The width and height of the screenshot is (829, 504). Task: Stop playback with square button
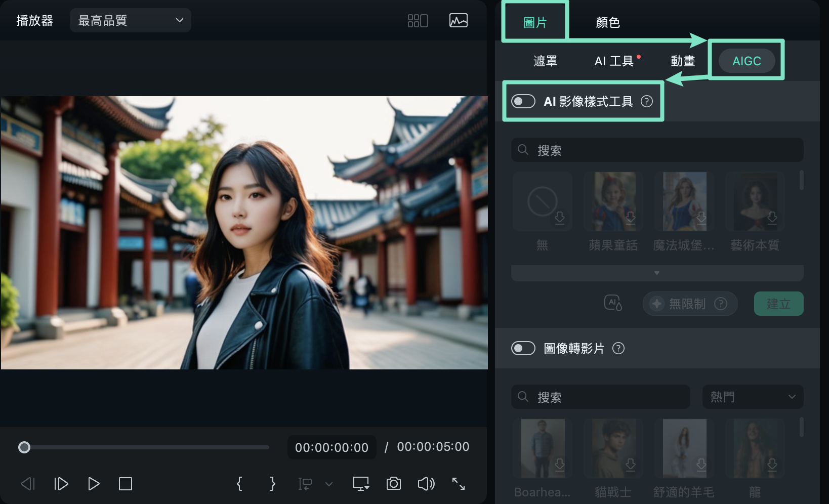[x=126, y=484]
